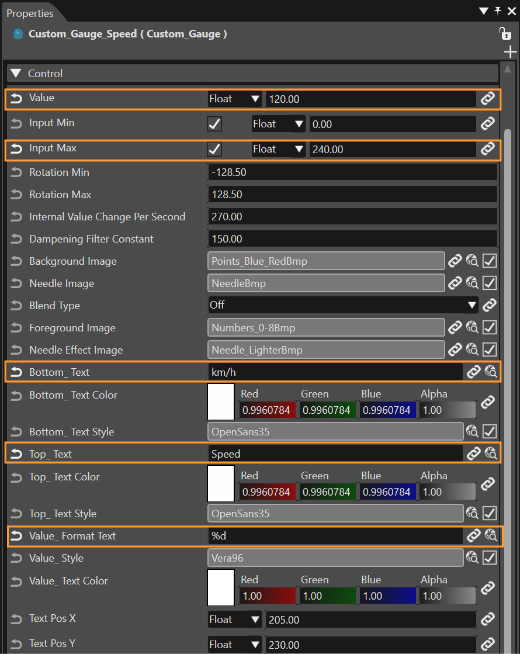Toggle the Input Min checkbox
This screenshot has height=654, width=520.
tap(214, 124)
